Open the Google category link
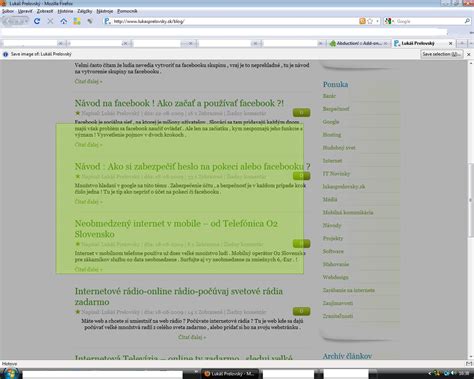The width and height of the screenshot is (474, 379). click(x=331, y=122)
